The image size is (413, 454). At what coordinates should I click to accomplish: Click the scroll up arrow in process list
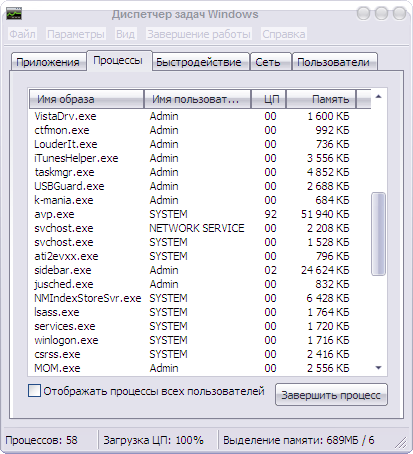tap(378, 97)
